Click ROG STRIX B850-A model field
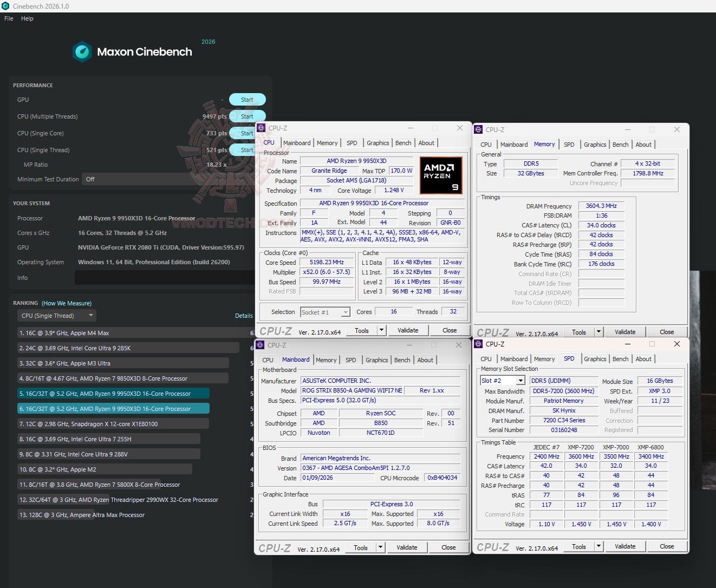This screenshot has width=716, height=588. coord(352,390)
